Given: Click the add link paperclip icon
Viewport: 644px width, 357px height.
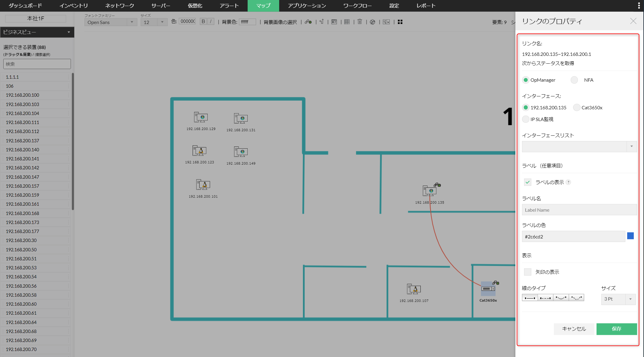Looking at the screenshot, I should tap(308, 22).
